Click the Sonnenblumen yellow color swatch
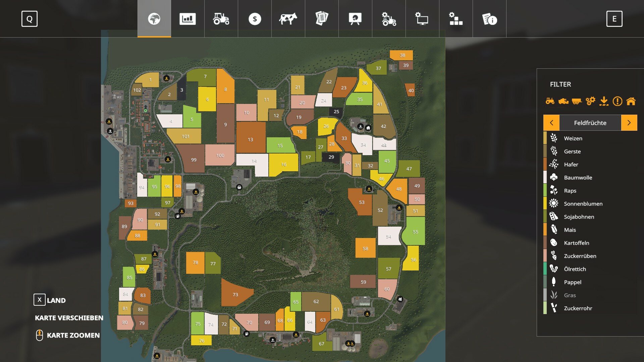644x362 pixels. 545,203
